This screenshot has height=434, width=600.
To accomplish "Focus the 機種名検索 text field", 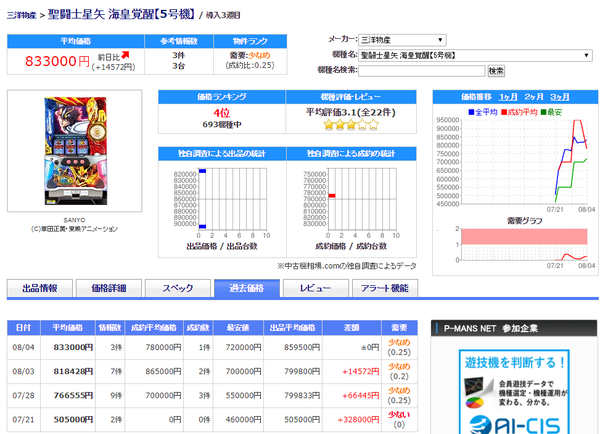I will pos(421,71).
